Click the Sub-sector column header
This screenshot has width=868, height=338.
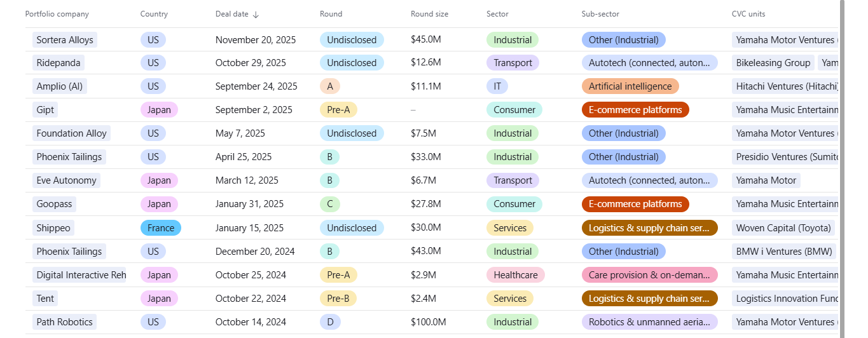(x=600, y=14)
